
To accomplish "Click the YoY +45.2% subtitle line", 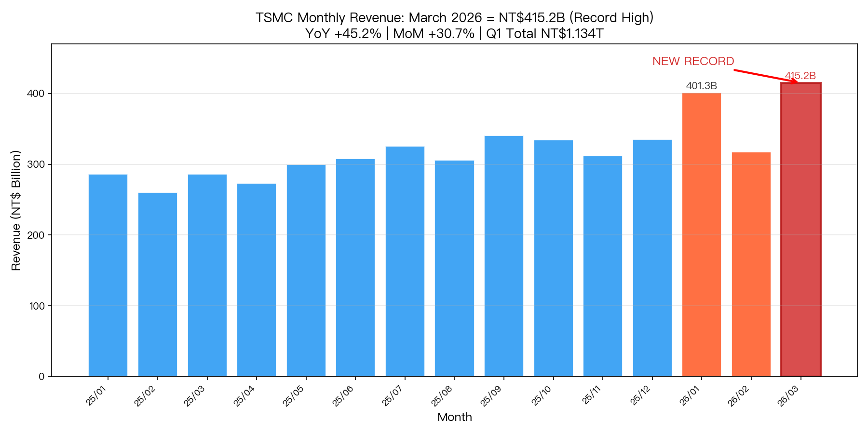I will pyautogui.click(x=455, y=34).
